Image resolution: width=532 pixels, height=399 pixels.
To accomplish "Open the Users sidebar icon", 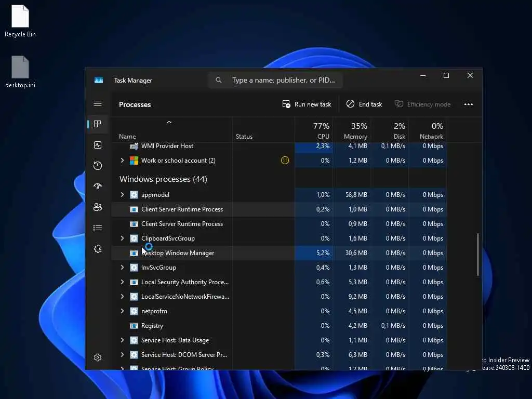I will 98,207.
